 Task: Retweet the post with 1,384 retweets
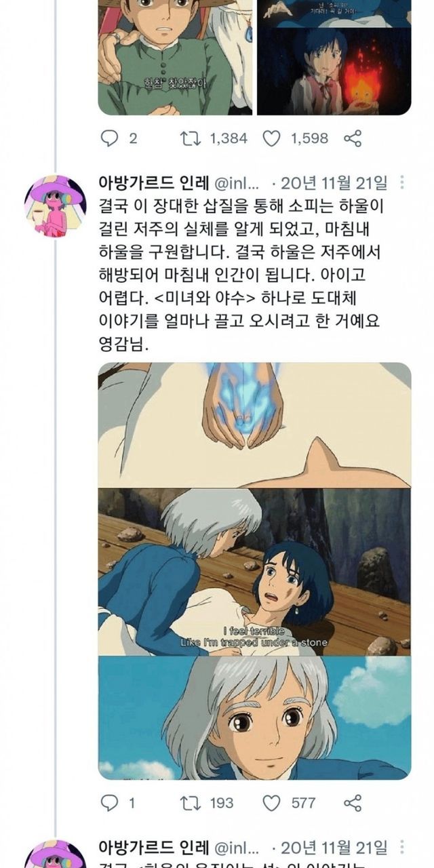coord(189,138)
